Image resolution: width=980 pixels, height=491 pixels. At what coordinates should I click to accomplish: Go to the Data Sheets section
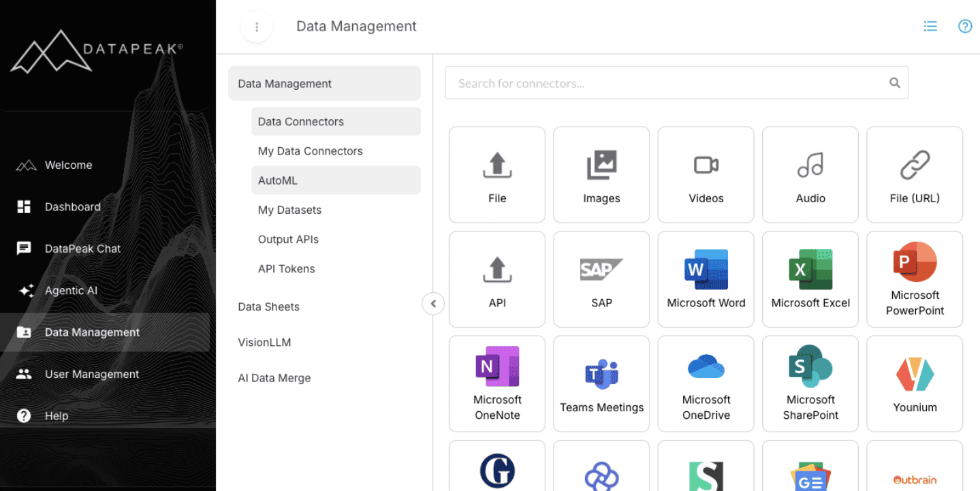[x=268, y=306]
